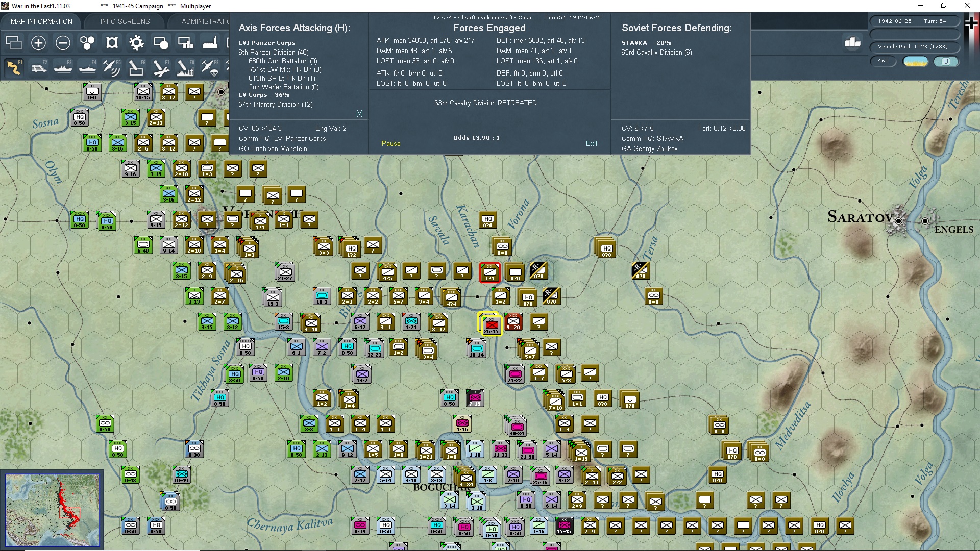This screenshot has width=980, height=551.
Task: Select the cyan unit labeled 10-1
Action: [322, 296]
